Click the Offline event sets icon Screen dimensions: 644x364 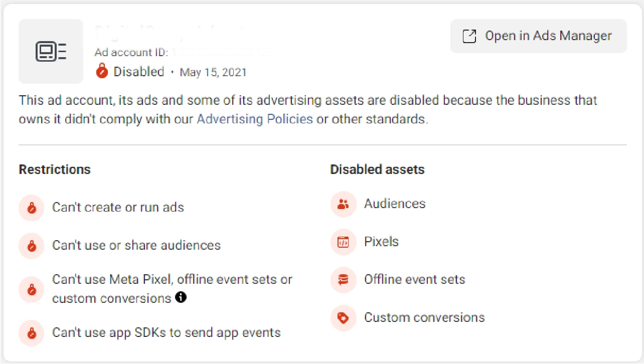coord(343,280)
